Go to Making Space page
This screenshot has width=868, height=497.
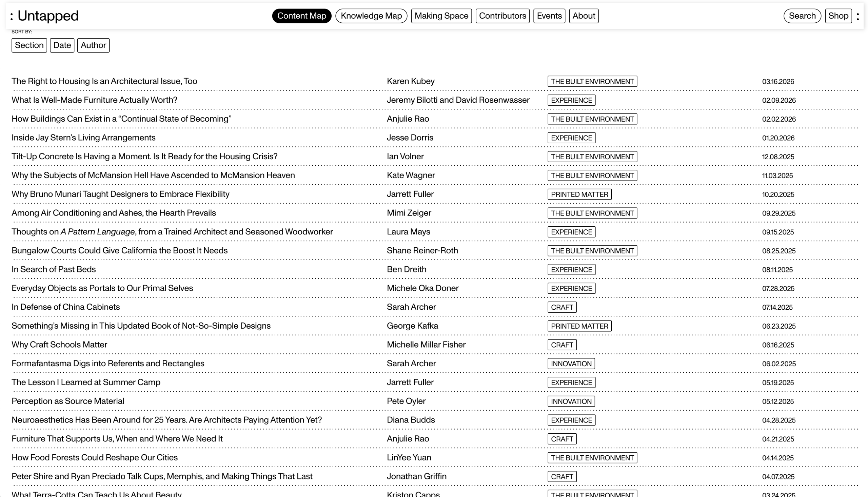pos(441,16)
